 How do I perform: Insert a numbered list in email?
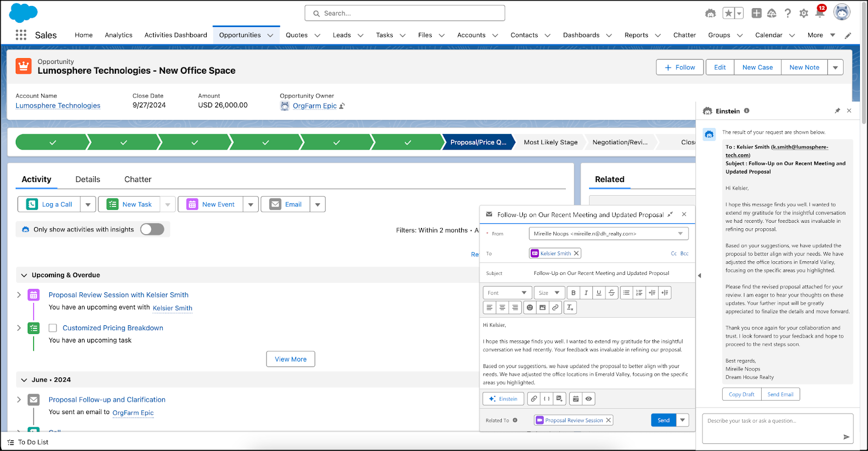[x=639, y=293]
